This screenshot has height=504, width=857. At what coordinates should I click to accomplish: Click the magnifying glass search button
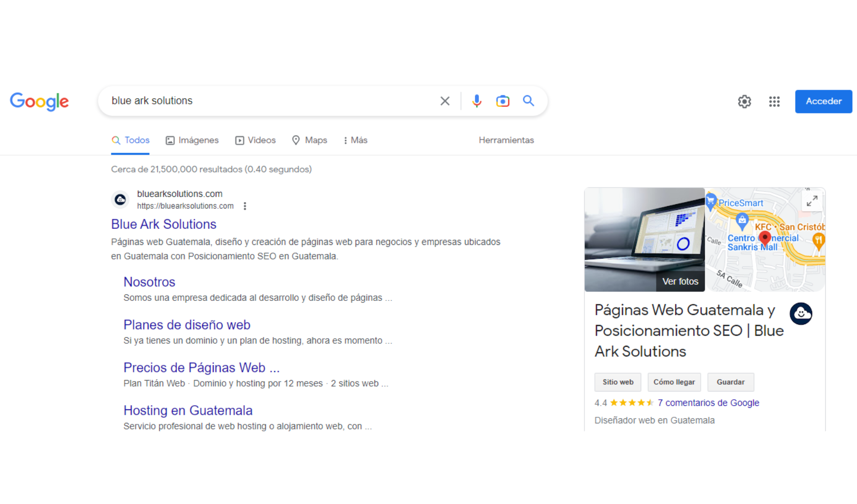point(528,101)
